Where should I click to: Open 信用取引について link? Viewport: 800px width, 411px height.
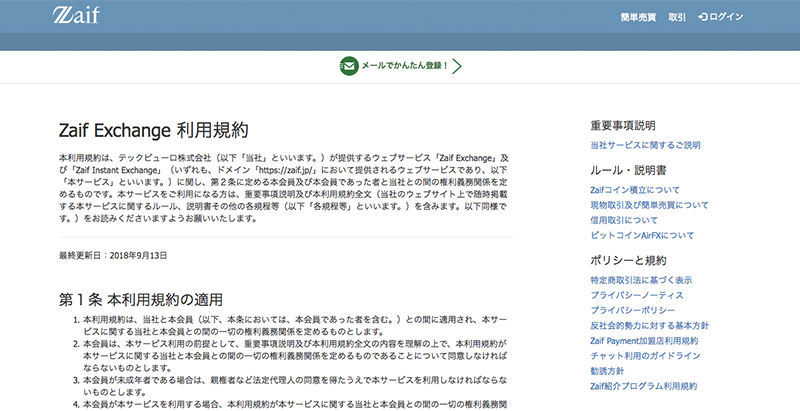point(624,220)
